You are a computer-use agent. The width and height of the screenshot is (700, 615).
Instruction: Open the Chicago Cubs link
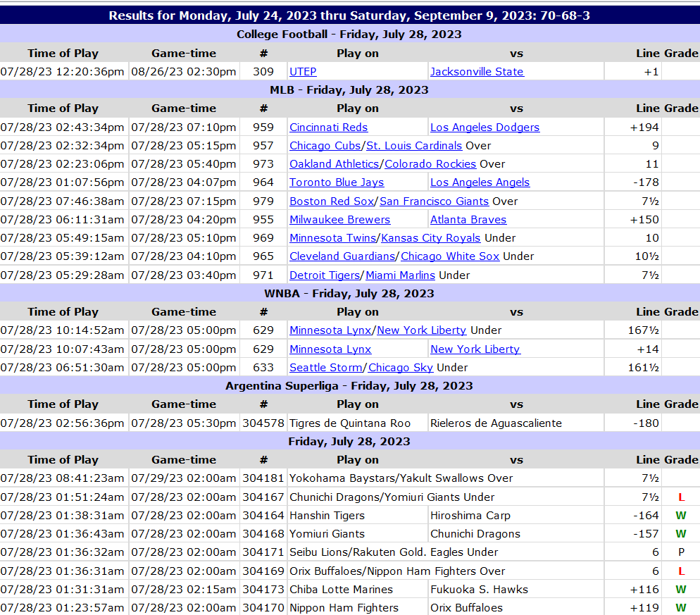pyautogui.click(x=325, y=146)
